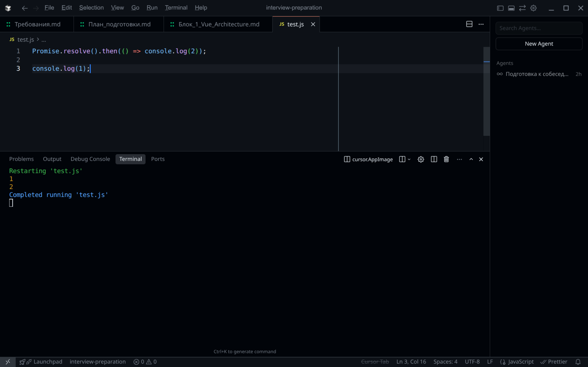Open editor More Actions ellipsis menu
This screenshot has height=367, width=588.
[x=481, y=24]
